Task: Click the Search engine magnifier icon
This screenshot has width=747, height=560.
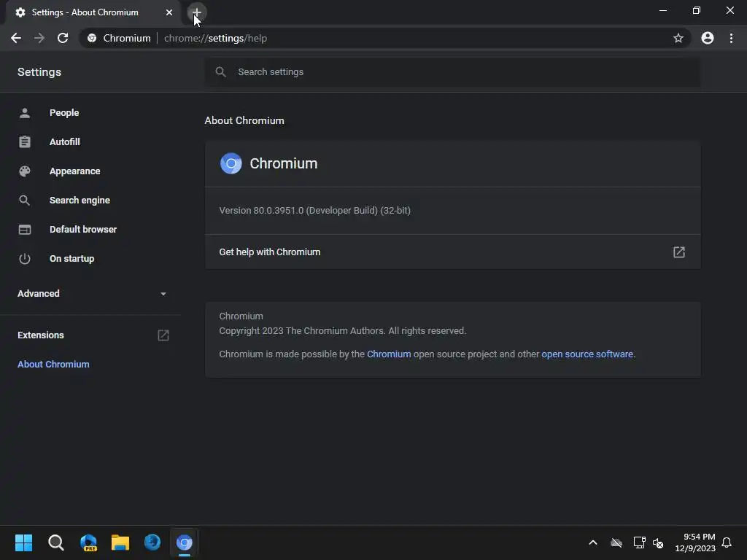Action: (25, 200)
